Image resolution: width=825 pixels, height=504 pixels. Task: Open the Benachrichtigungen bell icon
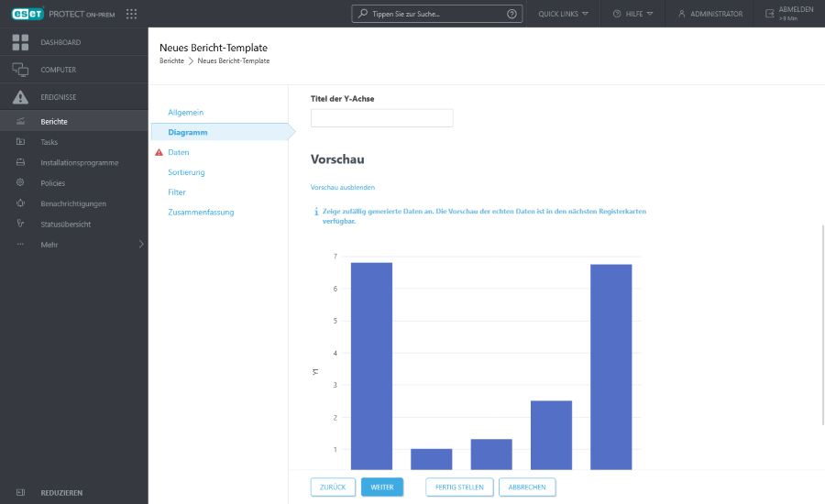(x=20, y=203)
